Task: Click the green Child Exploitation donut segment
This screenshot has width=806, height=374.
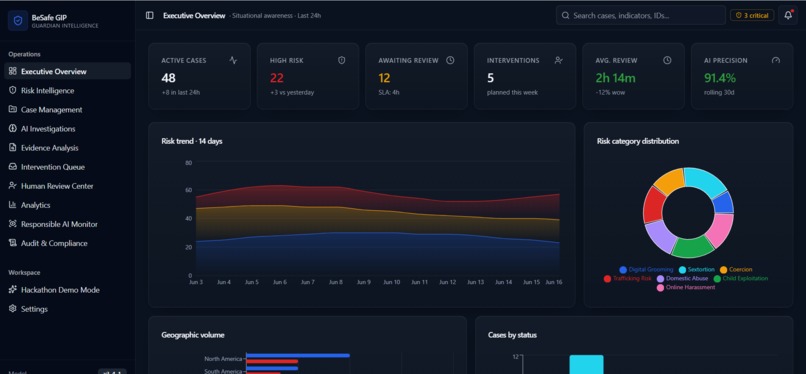Action: pyautogui.click(x=692, y=248)
